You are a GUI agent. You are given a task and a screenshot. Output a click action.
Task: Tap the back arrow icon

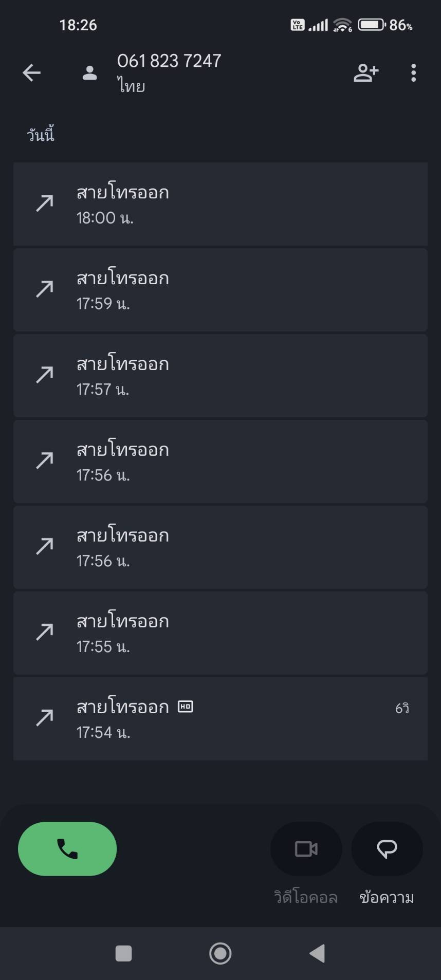(x=31, y=73)
